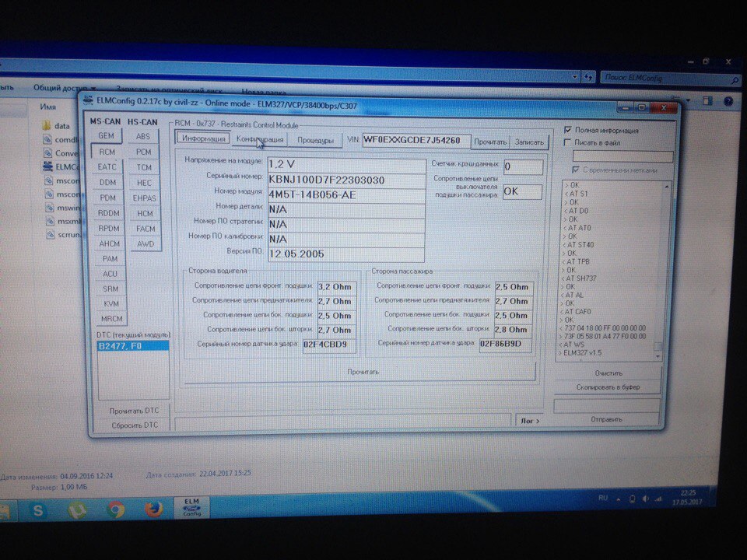Select the PDM module
747x560 pixels.
tap(108, 197)
